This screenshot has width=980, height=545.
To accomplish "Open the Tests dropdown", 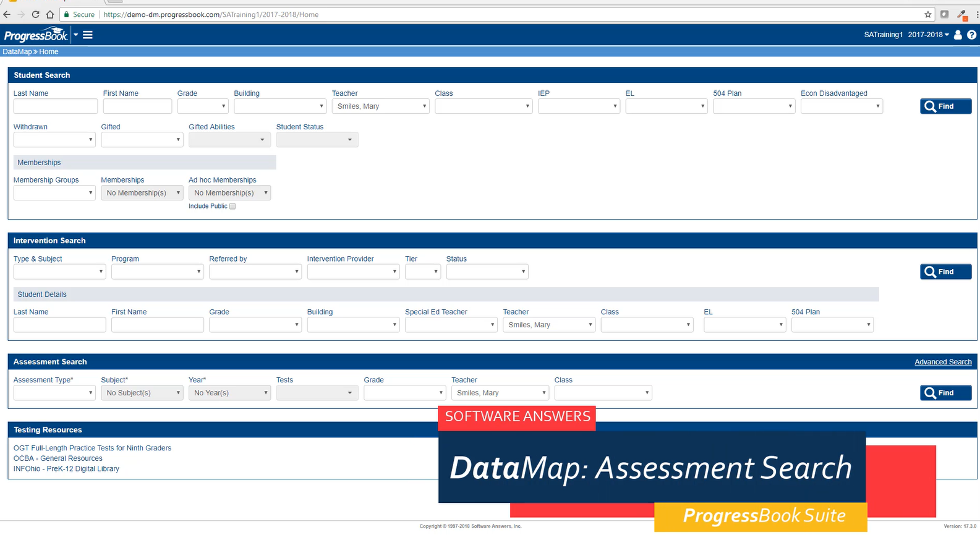I will click(x=317, y=393).
